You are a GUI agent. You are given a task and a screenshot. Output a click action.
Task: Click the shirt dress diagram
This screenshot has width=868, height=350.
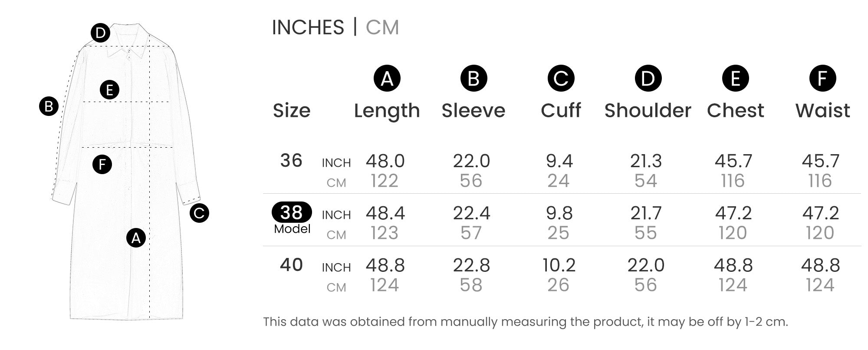126,172
